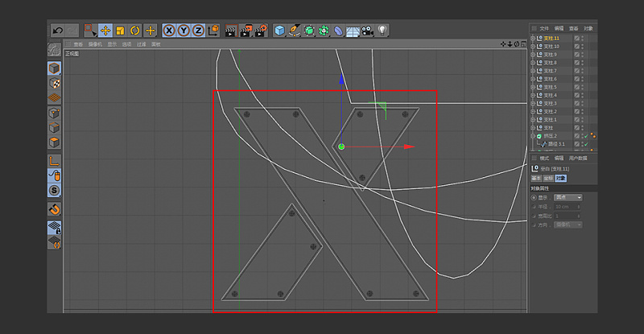Screen dimensions: 644x334
Task: Open the 文件 menu in object manager
Action: point(543,28)
